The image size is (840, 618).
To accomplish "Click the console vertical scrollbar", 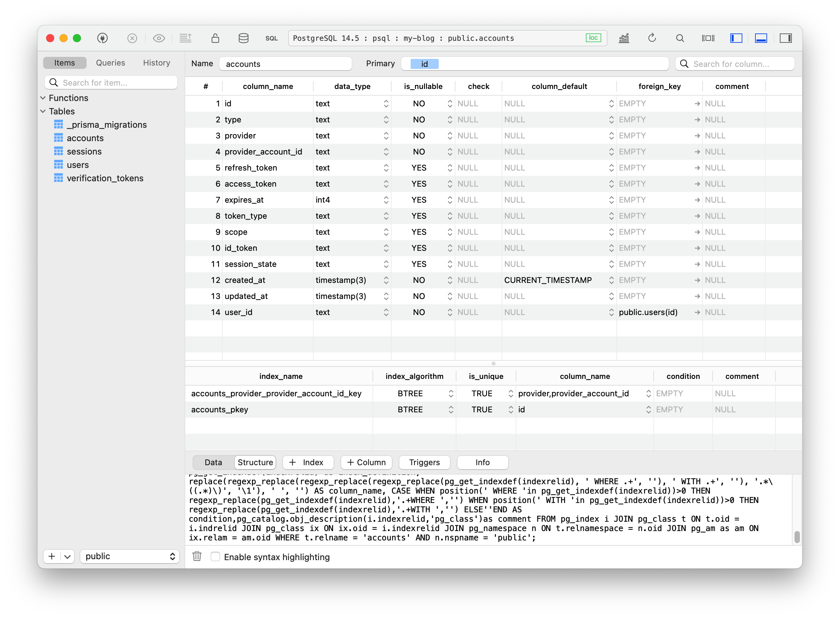I will [x=797, y=537].
